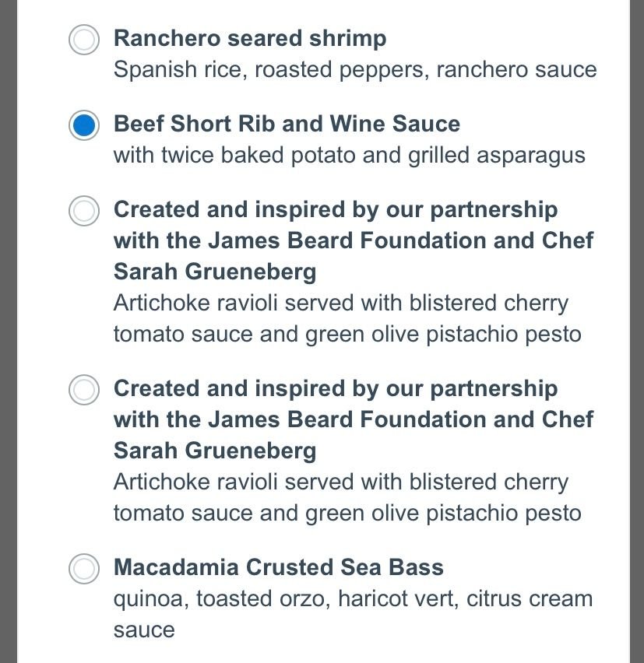Click the 'Beef Short Rib and Wine Sauce' label
The height and width of the screenshot is (663, 644).
pos(287,124)
